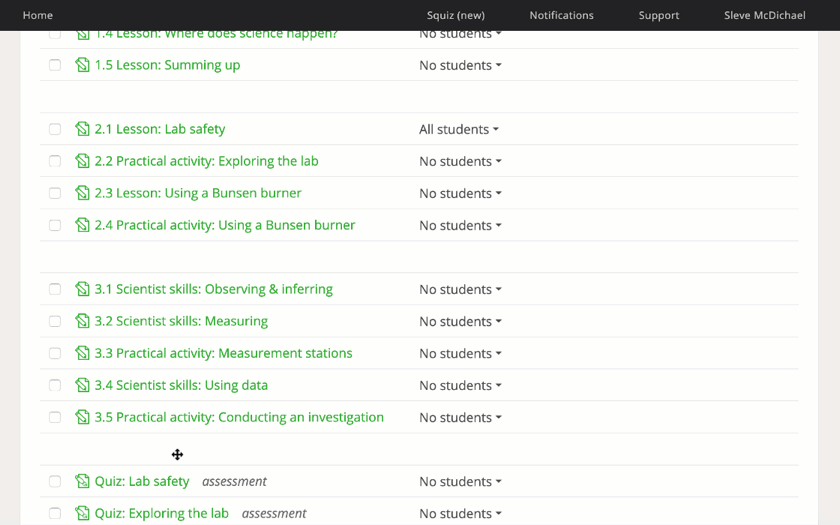Screen dimensions: 840x525
Task: Open student dropdown for 2.4 Practical activity Bunsen burner
Action: [460, 226]
